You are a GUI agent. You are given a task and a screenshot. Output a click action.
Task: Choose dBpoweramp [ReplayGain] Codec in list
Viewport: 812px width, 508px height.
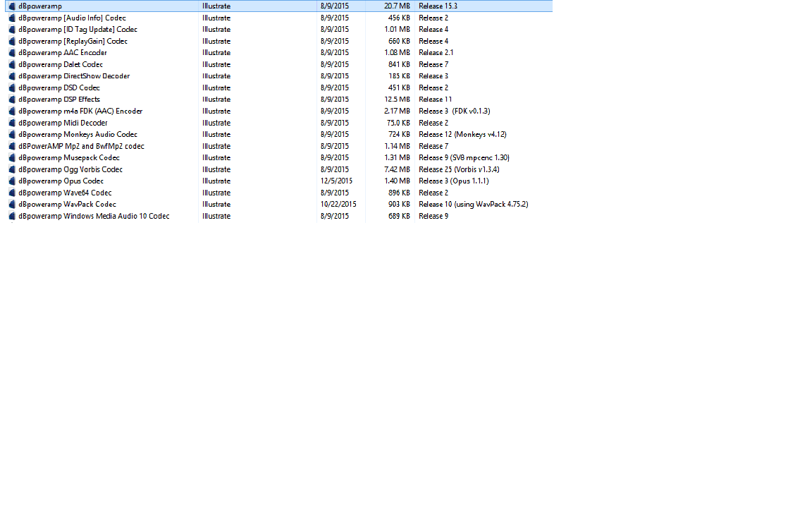coord(73,41)
